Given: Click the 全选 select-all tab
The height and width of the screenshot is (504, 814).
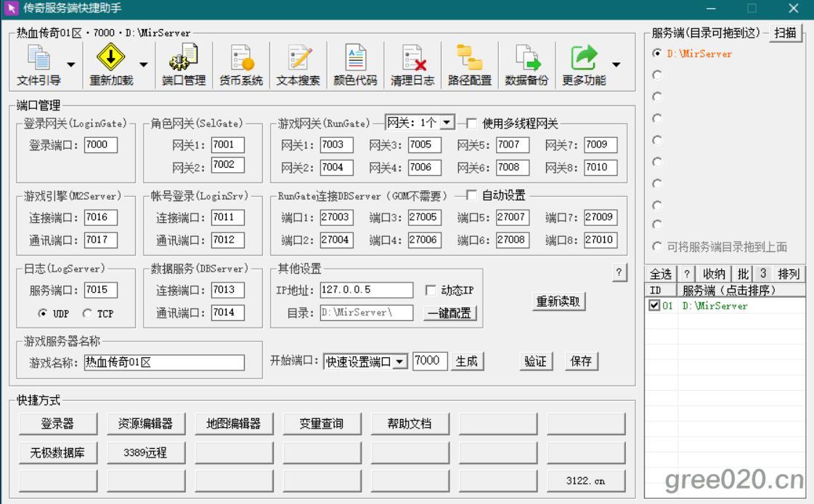Looking at the screenshot, I should coord(660,274).
